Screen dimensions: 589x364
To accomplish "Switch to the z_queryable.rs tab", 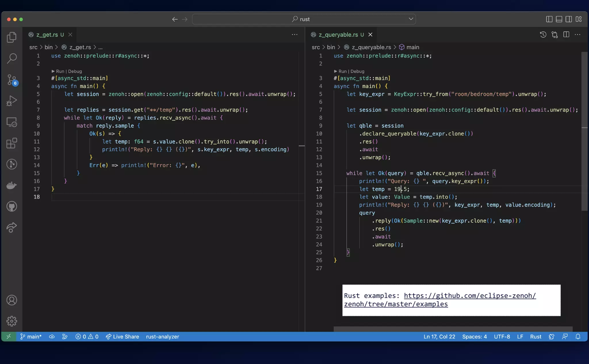I will tap(338, 35).
